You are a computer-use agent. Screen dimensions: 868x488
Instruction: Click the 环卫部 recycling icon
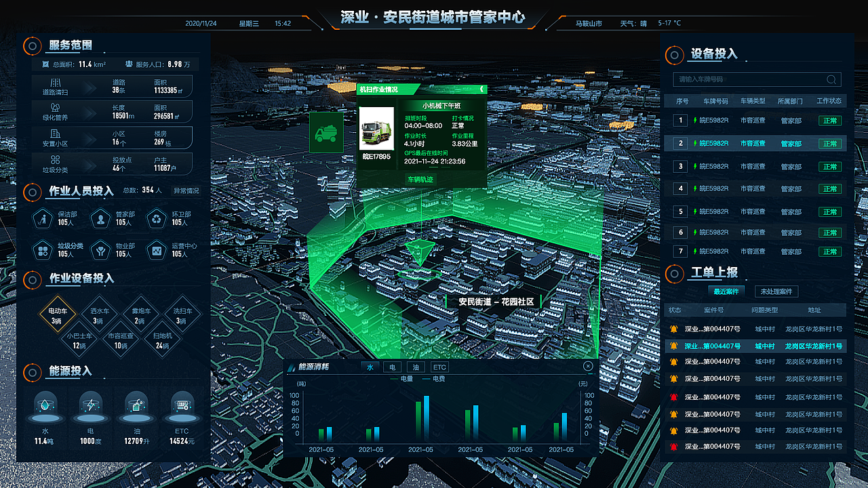[157, 219]
